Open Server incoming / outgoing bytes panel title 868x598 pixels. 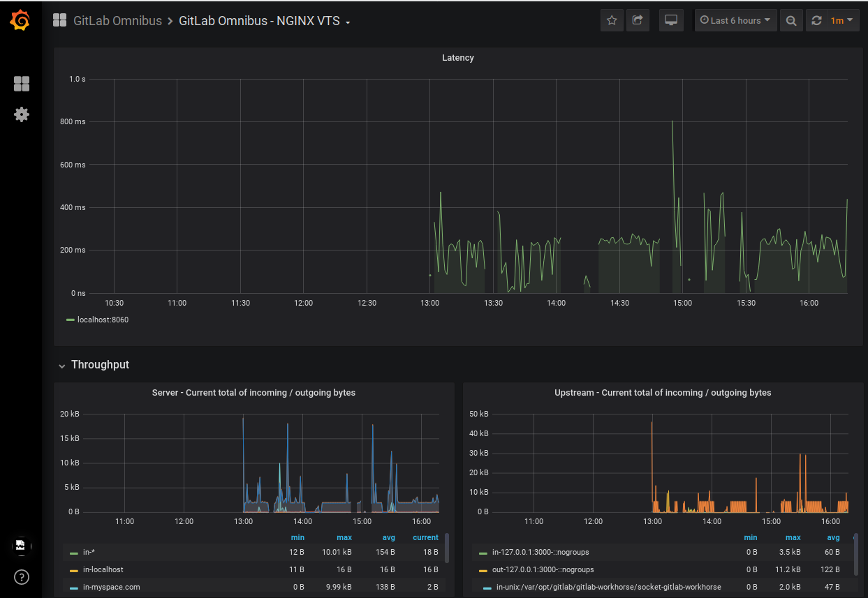[x=253, y=393]
